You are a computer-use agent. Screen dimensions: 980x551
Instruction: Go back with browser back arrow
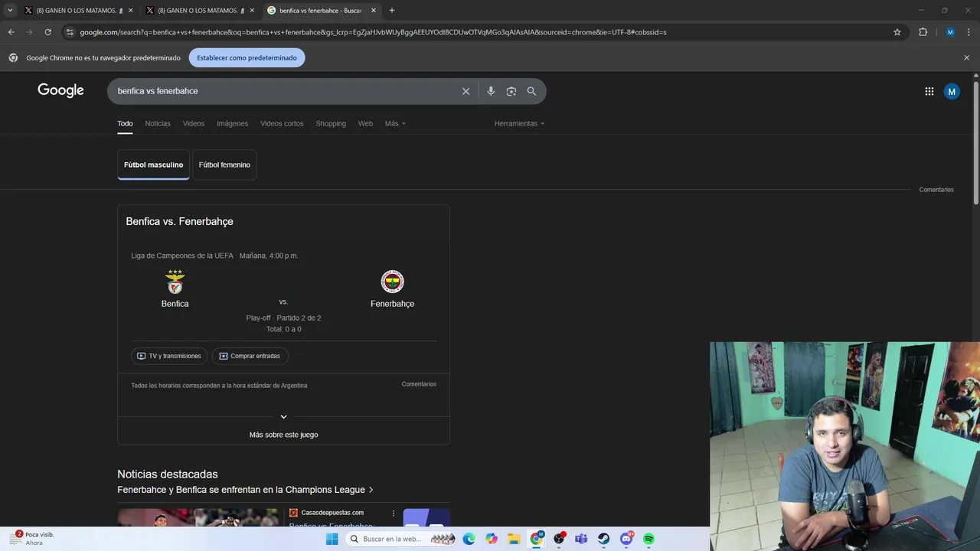click(x=11, y=32)
